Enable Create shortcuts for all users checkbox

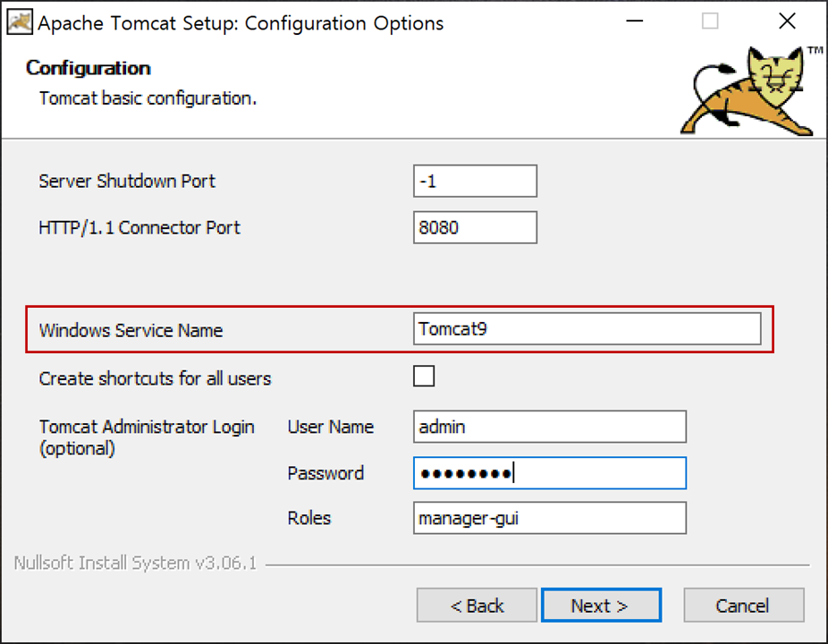pos(424,377)
